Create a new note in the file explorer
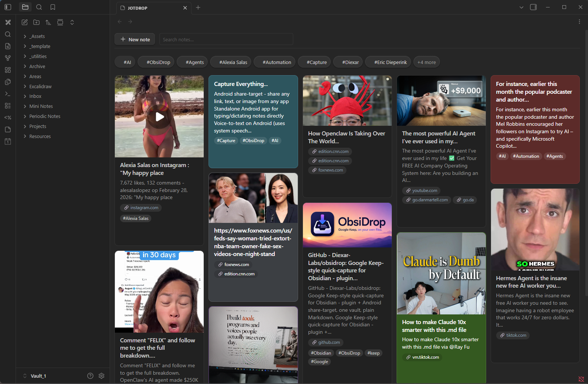Image resolution: width=588 pixels, height=384 pixels. [25, 22]
